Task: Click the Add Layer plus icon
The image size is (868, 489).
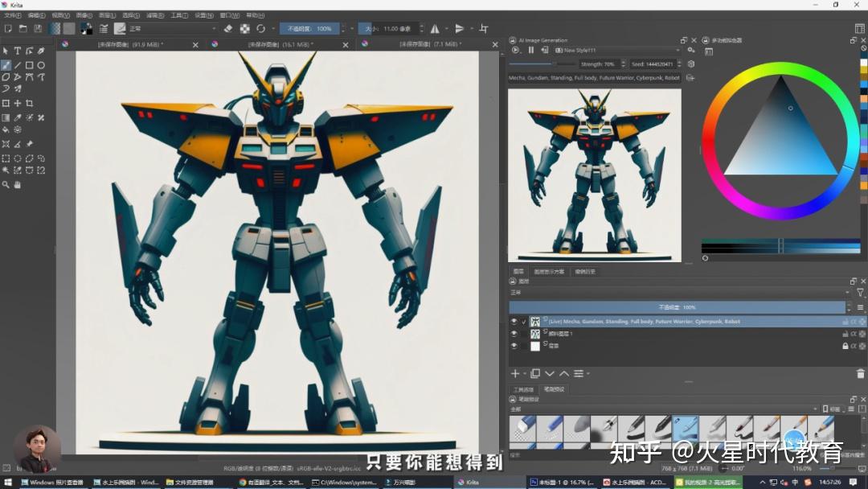Action: click(514, 373)
